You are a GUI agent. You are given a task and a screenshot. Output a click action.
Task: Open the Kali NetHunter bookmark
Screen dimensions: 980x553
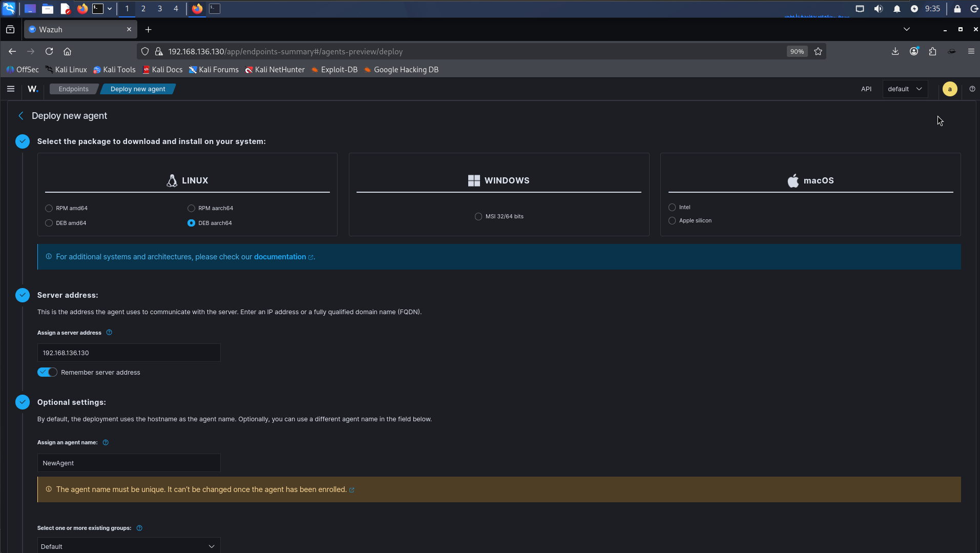275,70
